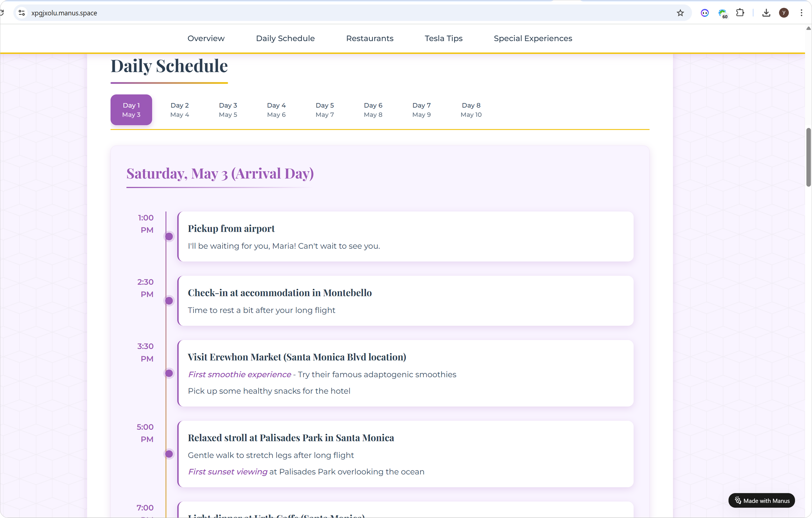
Task: Switch to the Day 3 May 5 tab
Action: click(228, 110)
